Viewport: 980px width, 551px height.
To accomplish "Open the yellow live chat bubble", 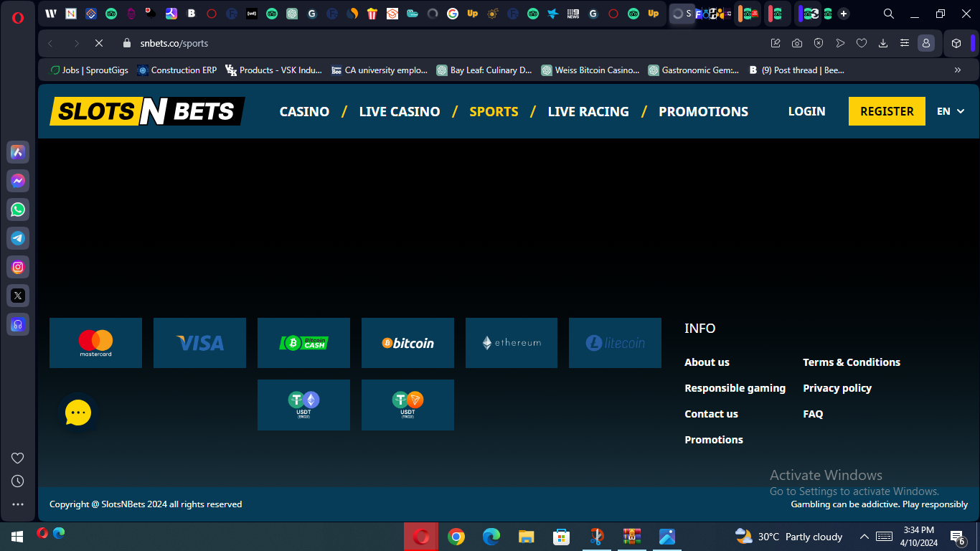I will 77,413.
